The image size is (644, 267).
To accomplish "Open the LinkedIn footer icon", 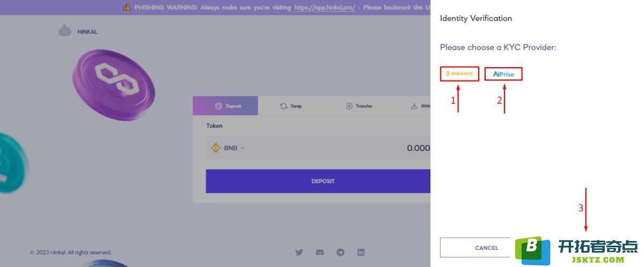I will coord(361,252).
